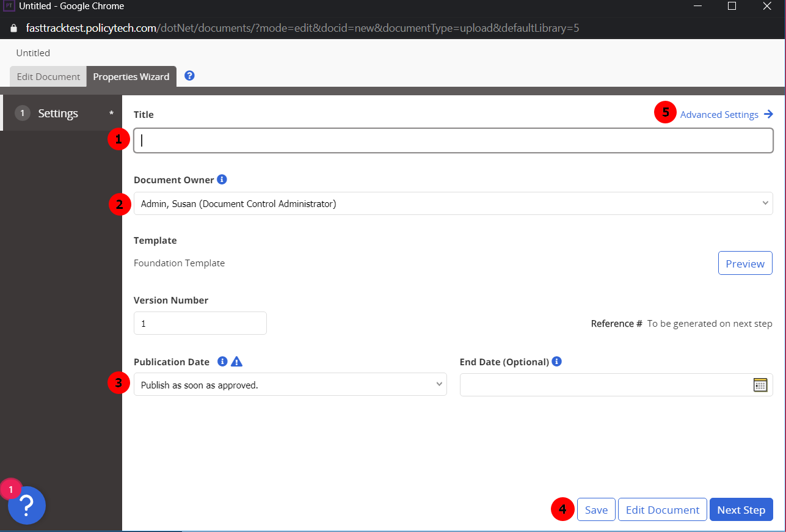Select the Properties Wizard tab
The image size is (786, 532).
pyautogui.click(x=131, y=76)
